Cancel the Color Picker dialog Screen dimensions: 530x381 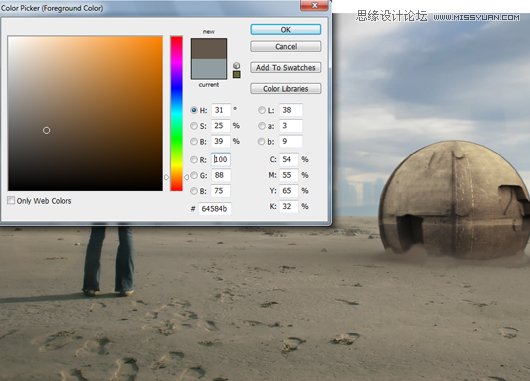tap(286, 46)
